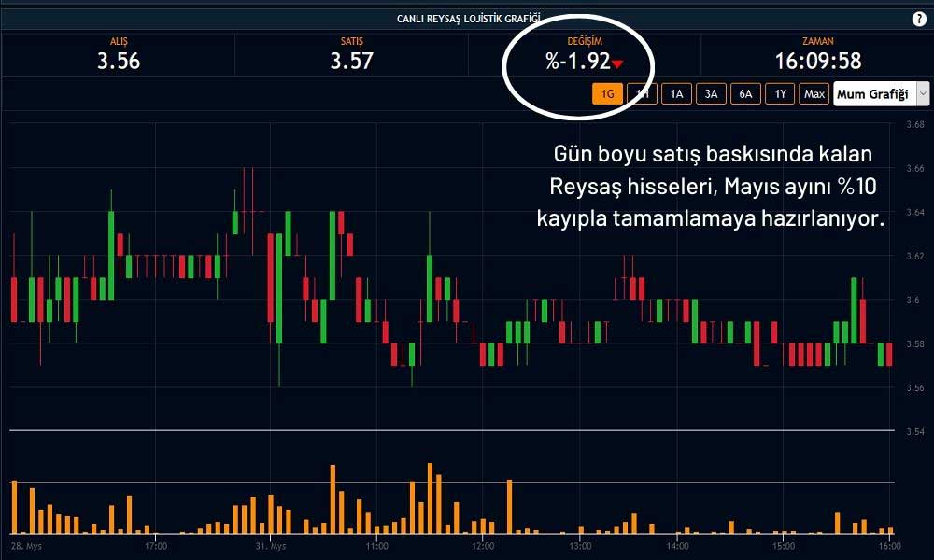Image resolution: width=934 pixels, height=560 pixels.
Task: Click the chart title CANLI REYSAŞ LOJİSTİK GRAFİĞİ
Action: click(x=468, y=19)
